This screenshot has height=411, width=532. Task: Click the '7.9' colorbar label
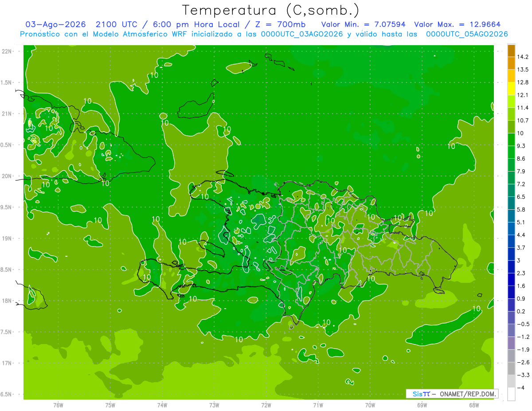[x=521, y=172]
